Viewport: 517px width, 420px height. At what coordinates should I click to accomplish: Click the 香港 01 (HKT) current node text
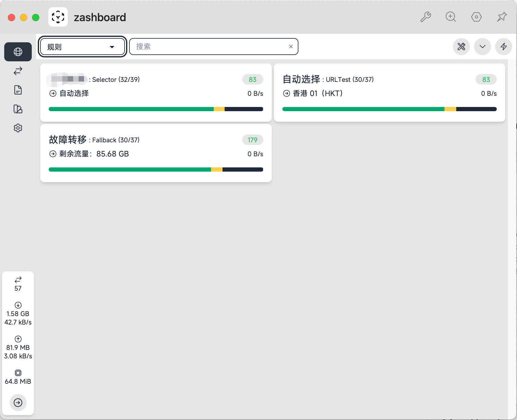[x=318, y=93]
